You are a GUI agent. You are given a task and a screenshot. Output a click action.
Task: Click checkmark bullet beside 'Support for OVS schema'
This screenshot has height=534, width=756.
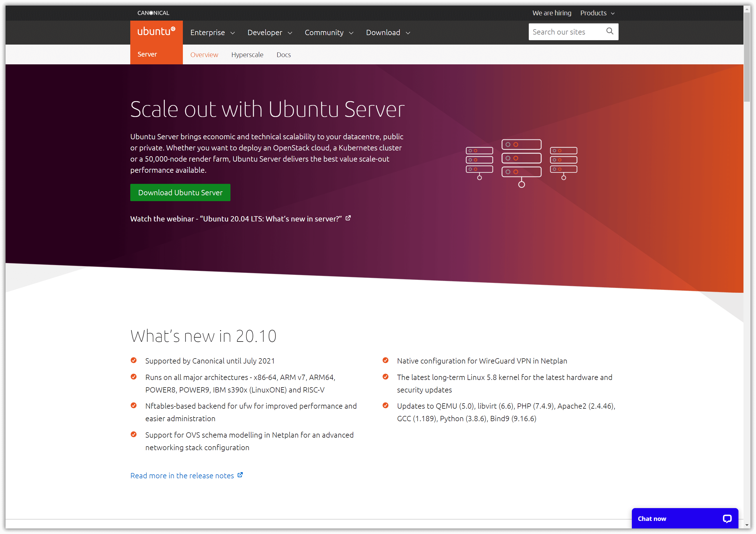click(x=133, y=434)
